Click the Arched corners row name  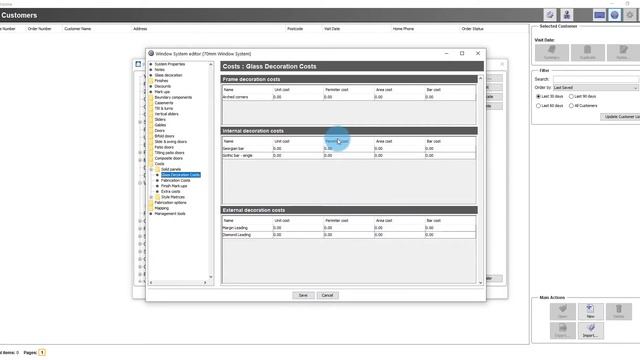235,97
